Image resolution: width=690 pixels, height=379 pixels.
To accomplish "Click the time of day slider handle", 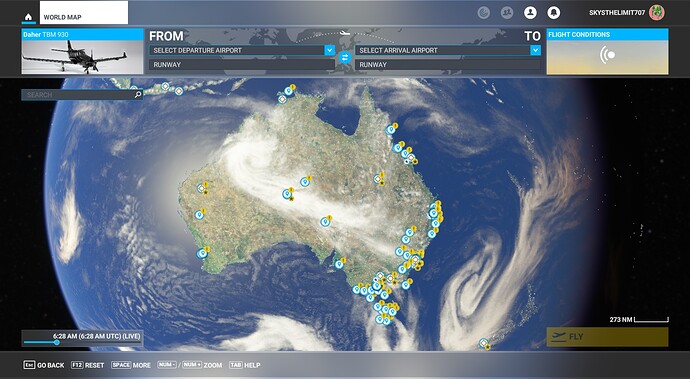I will (57, 342).
